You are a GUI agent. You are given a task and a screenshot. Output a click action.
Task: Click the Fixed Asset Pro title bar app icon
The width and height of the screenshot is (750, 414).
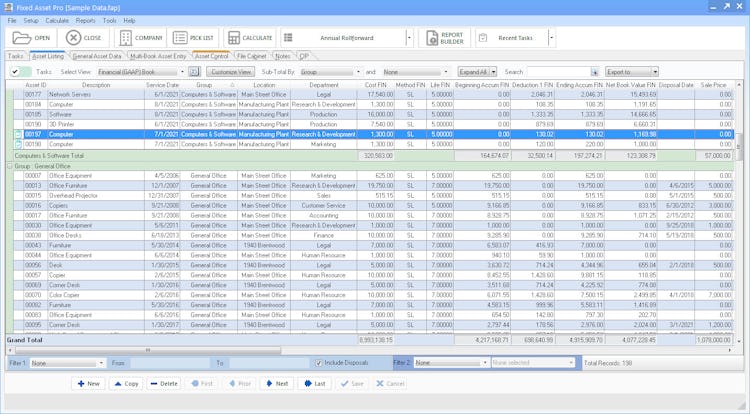pyautogui.click(x=8, y=7)
